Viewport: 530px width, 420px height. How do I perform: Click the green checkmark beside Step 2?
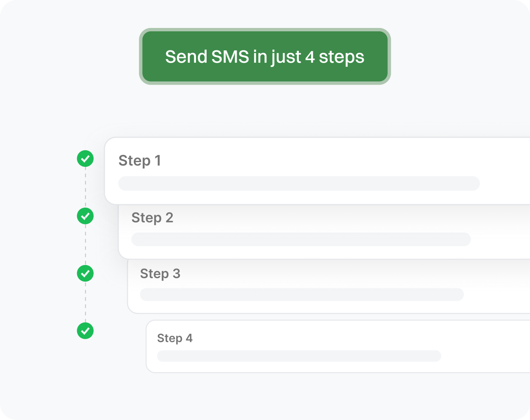coord(85,216)
